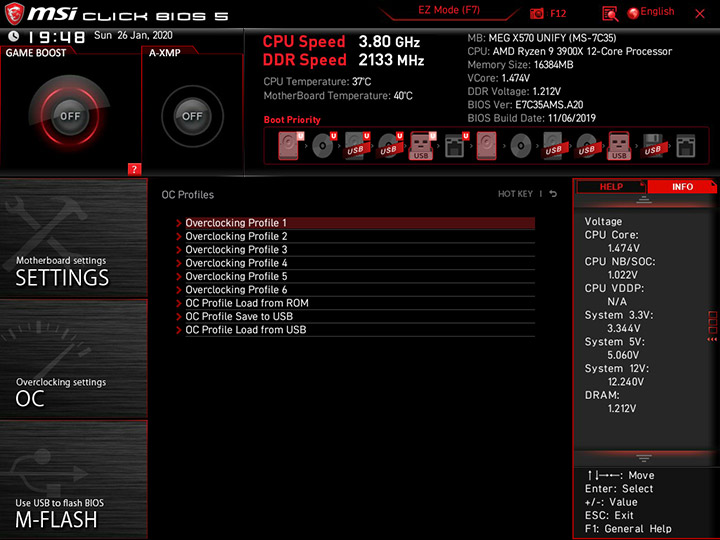
Task: Click the CPU Temperature 37°C reading
Action: point(317,82)
